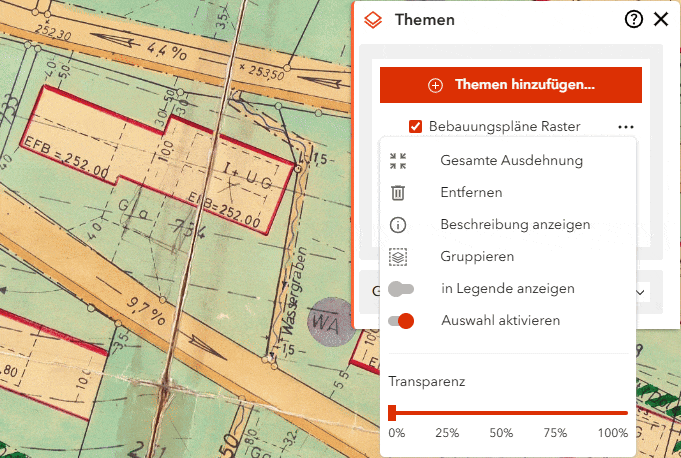Click the dashed layers Gruppieren icon
The width and height of the screenshot is (681, 458).
pyautogui.click(x=398, y=256)
